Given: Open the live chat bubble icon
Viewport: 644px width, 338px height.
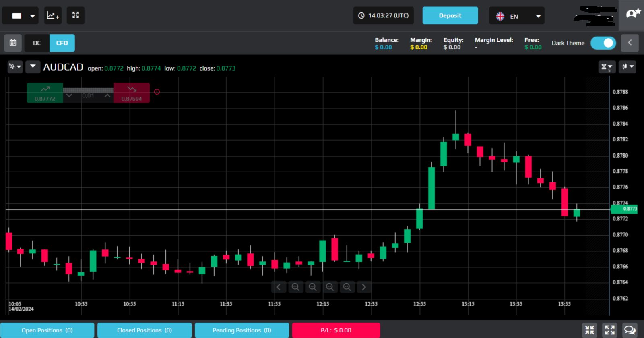Looking at the screenshot, I should [x=630, y=330].
